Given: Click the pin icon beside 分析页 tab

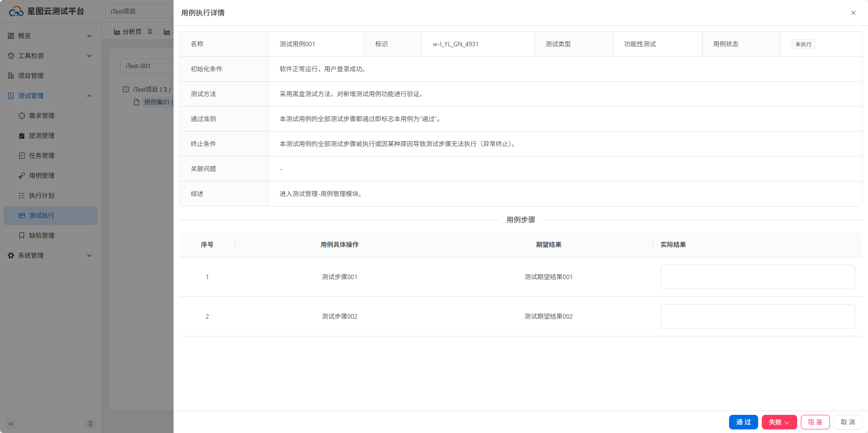Looking at the screenshot, I should click(x=150, y=32).
